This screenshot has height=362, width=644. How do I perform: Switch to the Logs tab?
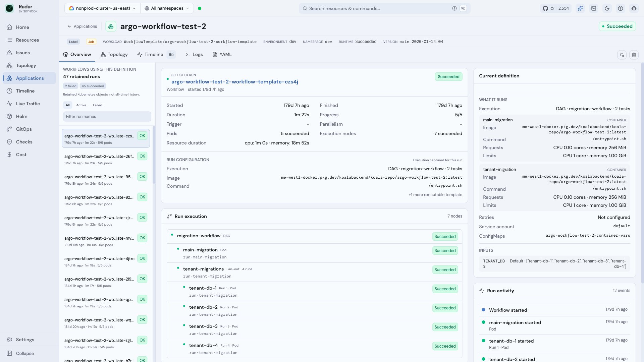point(194,54)
